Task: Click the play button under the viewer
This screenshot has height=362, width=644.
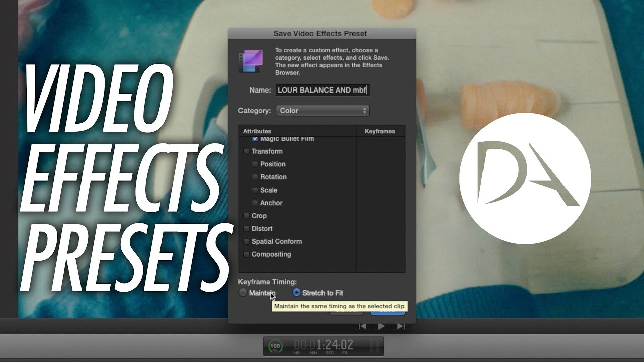Action: (382, 326)
